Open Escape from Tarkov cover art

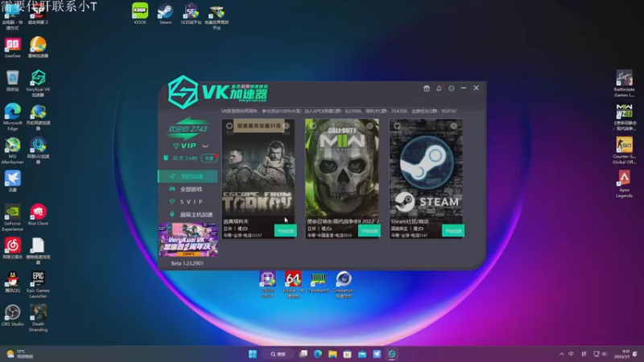tap(258, 168)
